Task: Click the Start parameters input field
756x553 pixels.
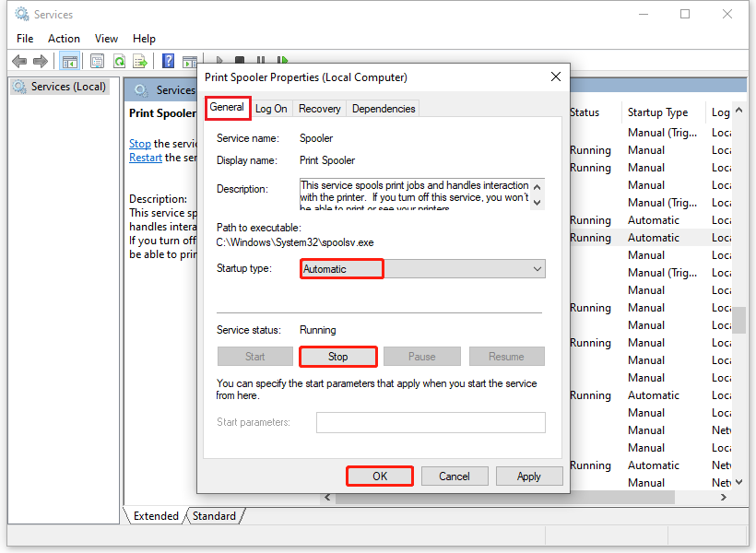Action: [x=431, y=422]
